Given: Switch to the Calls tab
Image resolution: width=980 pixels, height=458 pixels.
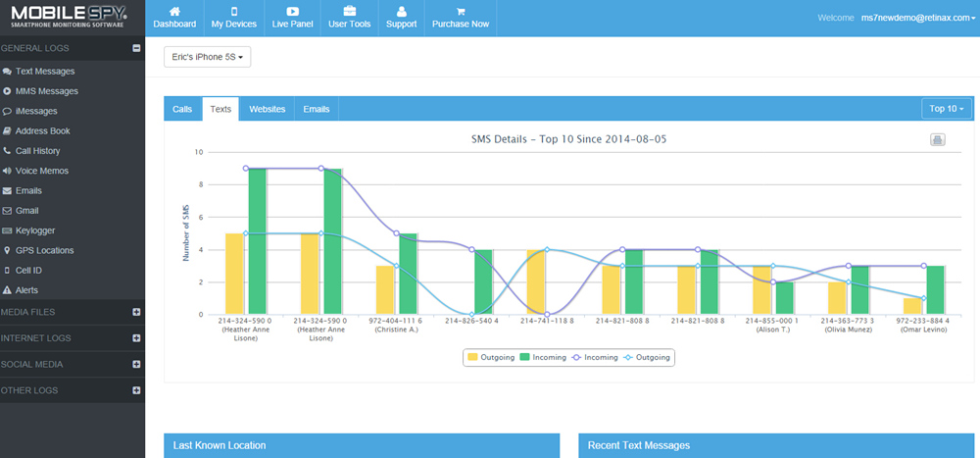Looking at the screenshot, I should tap(182, 109).
